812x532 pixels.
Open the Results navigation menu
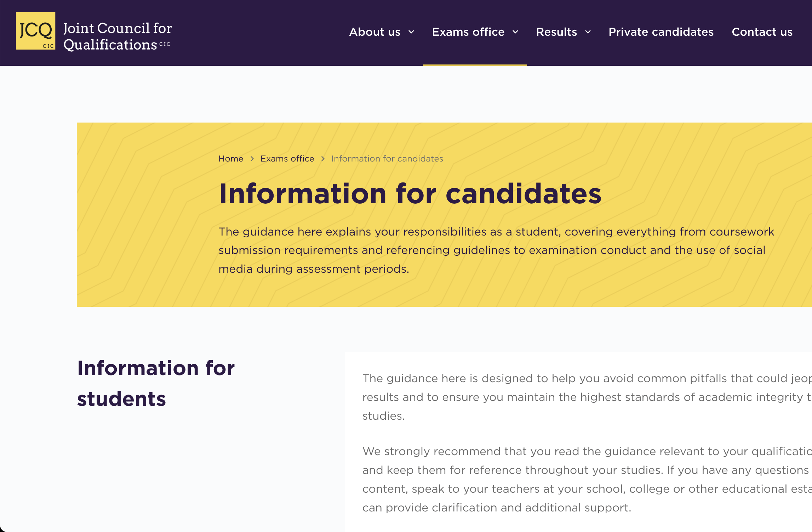[556, 32]
